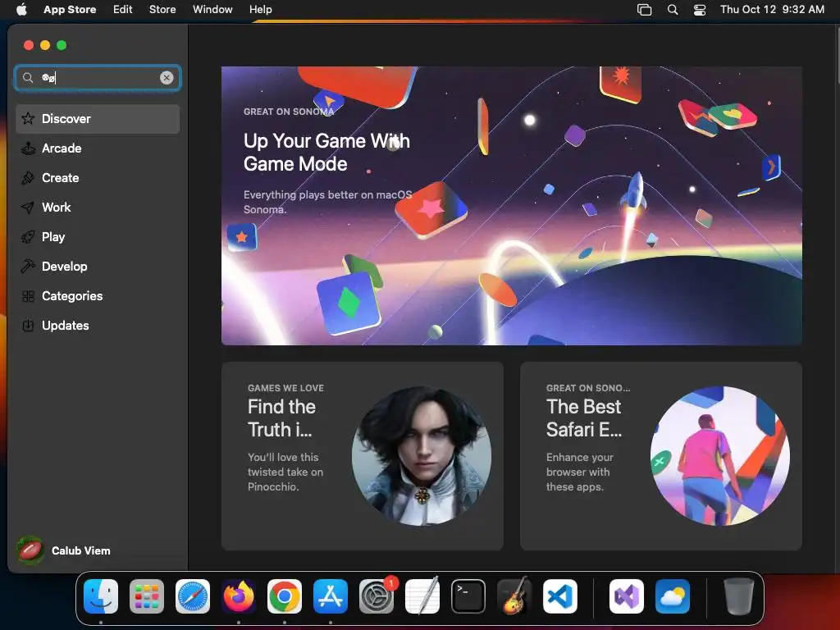Select the Play sidebar item
Image resolution: width=840 pixels, height=630 pixels.
98,237
